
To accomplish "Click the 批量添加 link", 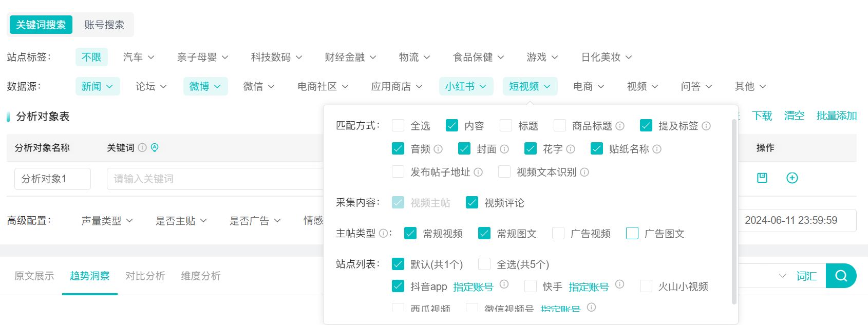I will (837, 116).
